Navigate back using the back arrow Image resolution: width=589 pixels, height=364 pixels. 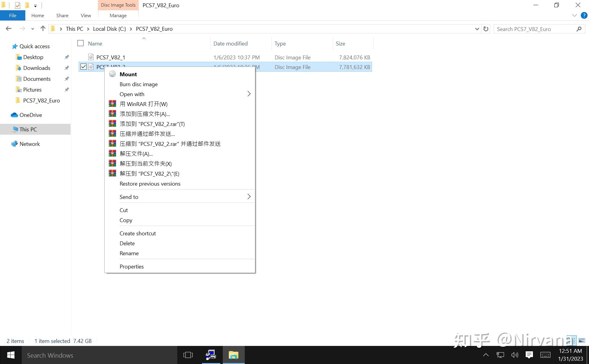click(8, 28)
